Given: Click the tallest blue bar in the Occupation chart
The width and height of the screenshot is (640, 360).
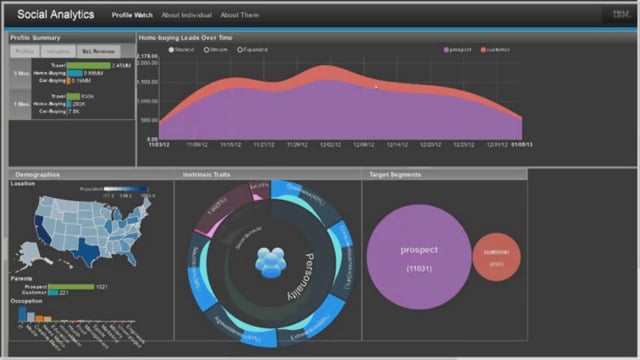Looking at the screenshot, I should pos(22,314).
